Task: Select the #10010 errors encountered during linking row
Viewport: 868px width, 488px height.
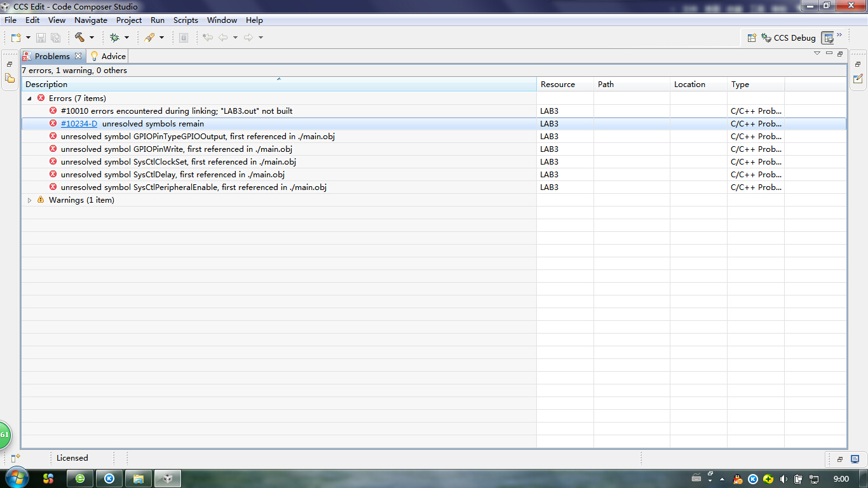Action: 434,111
